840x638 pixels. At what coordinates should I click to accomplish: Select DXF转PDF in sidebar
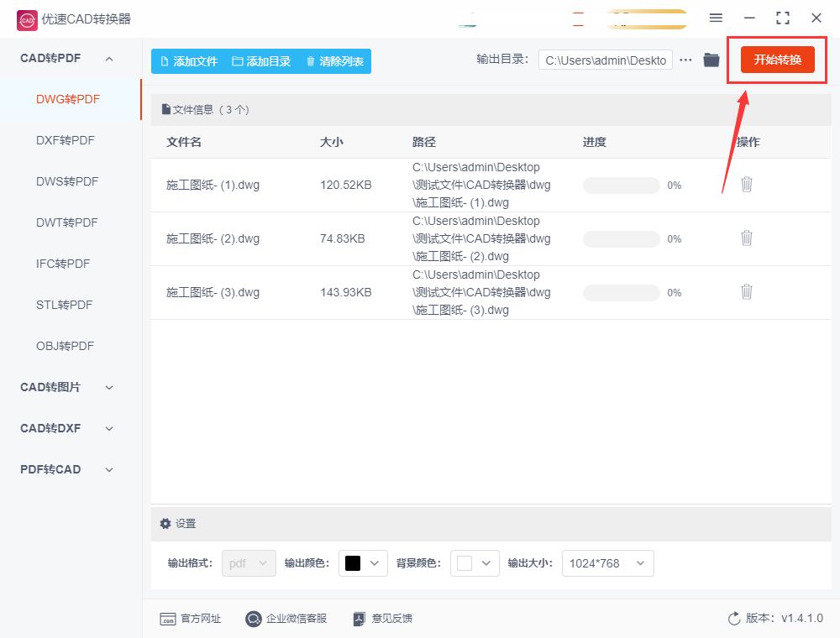pos(66,141)
